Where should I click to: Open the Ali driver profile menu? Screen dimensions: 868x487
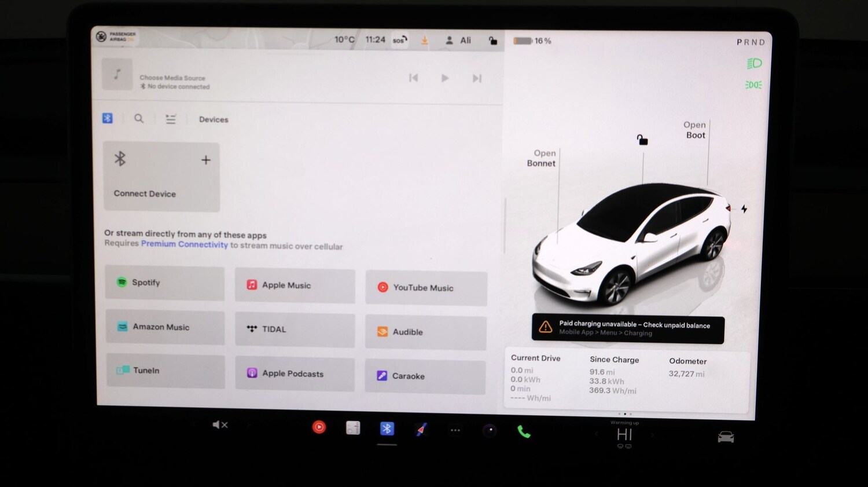458,40
